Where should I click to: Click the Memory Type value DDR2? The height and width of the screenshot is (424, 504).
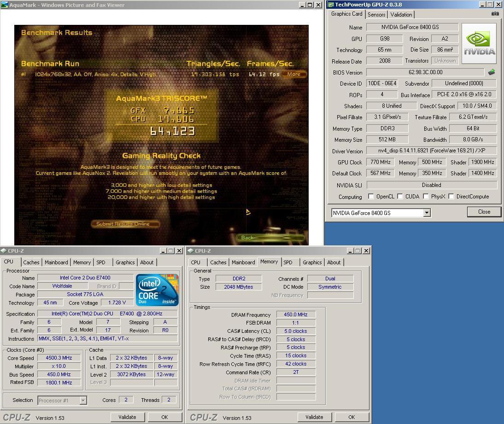[239, 279]
